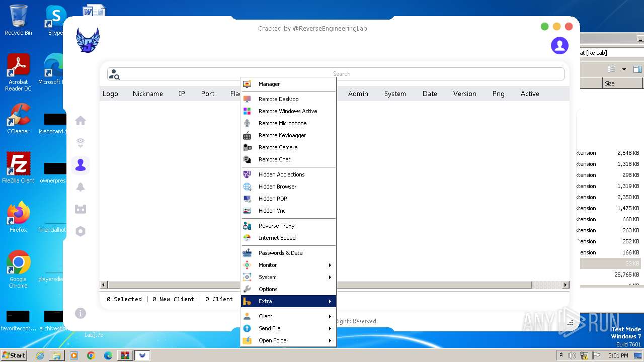The height and width of the screenshot is (362, 644).
Task: Sort by the Nickname column header
Action: pyautogui.click(x=148, y=94)
